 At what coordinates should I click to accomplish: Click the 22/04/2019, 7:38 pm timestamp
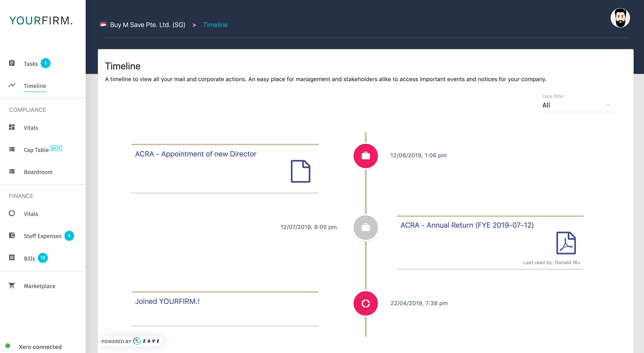[x=419, y=303]
